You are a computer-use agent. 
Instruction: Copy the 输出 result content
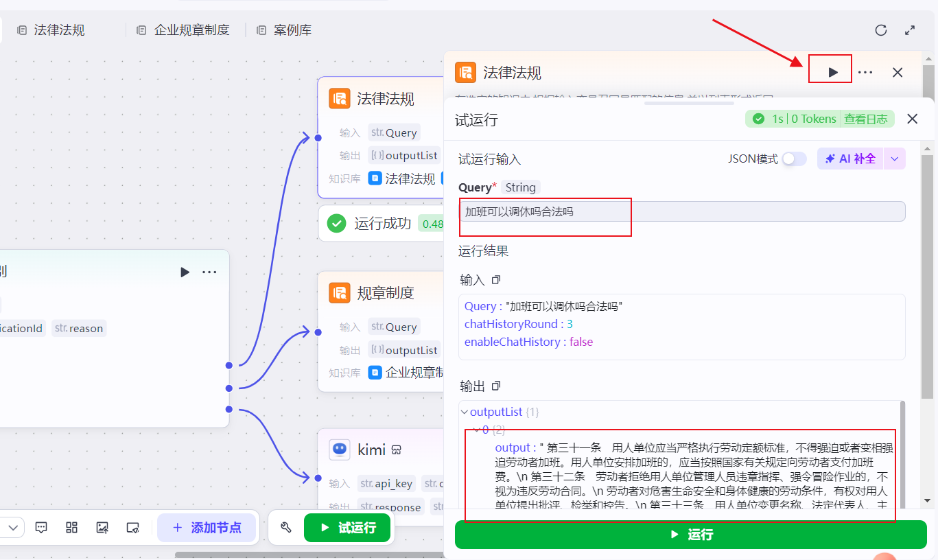point(496,386)
